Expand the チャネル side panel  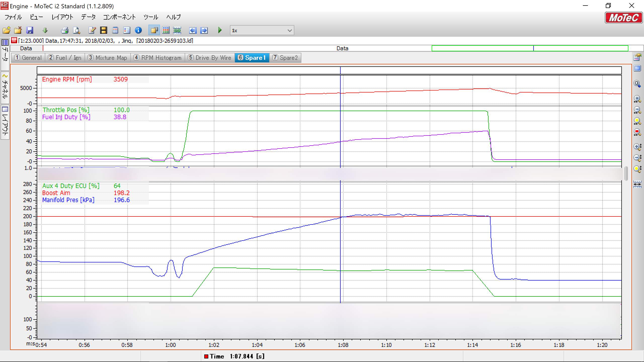pyautogui.click(x=5, y=87)
